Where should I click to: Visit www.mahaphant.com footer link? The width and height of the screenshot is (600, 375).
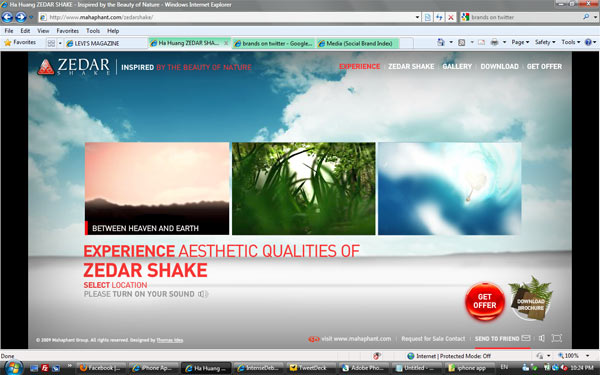click(x=350, y=339)
